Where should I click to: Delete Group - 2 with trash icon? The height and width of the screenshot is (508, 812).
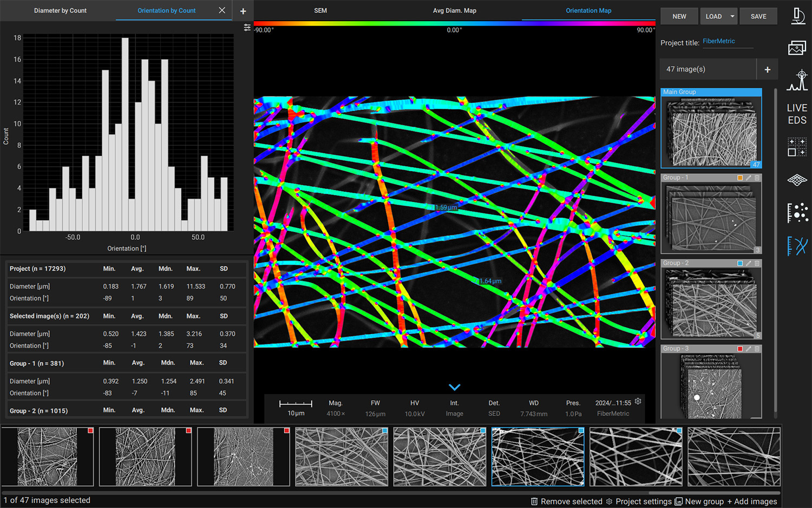point(757,263)
